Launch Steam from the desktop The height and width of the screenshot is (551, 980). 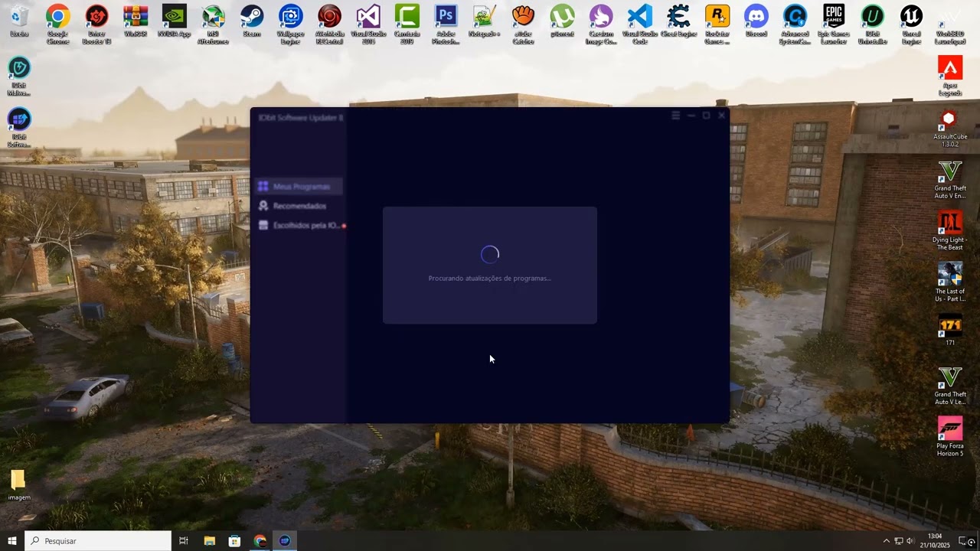point(252,21)
